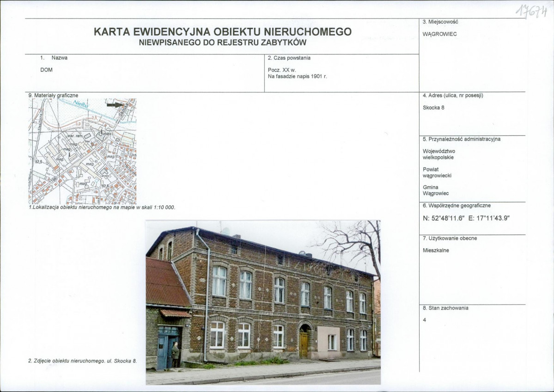
Task: Click the subtitle 'NIEWPISANEGO DO REJESTRU ZABYTKÓW'
Action: click(x=223, y=43)
